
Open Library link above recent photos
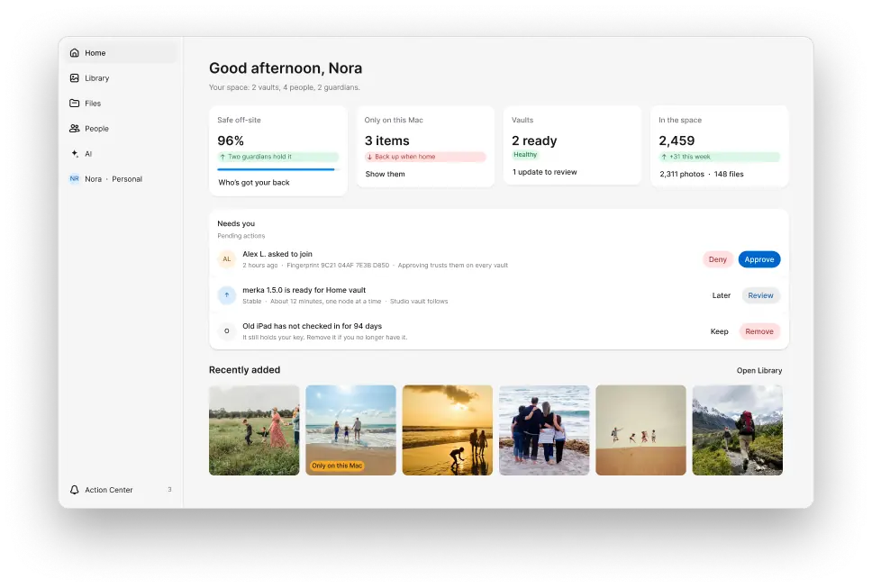tap(759, 371)
